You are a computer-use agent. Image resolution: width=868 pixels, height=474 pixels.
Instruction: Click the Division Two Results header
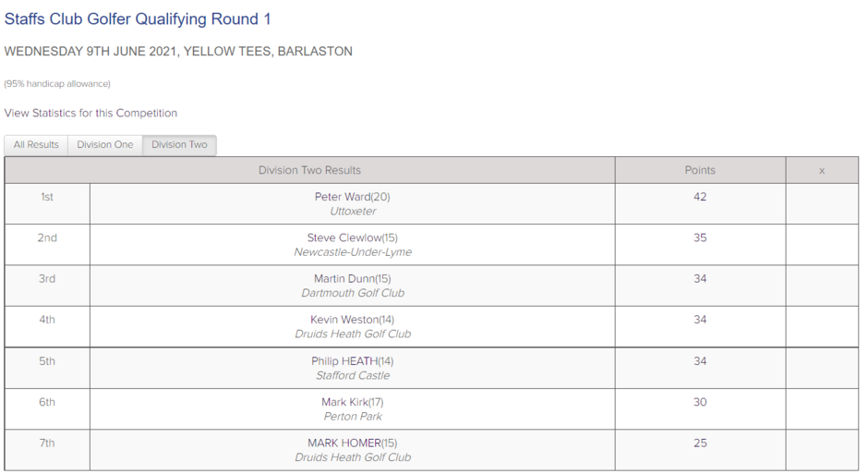click(x=309, y=171)
